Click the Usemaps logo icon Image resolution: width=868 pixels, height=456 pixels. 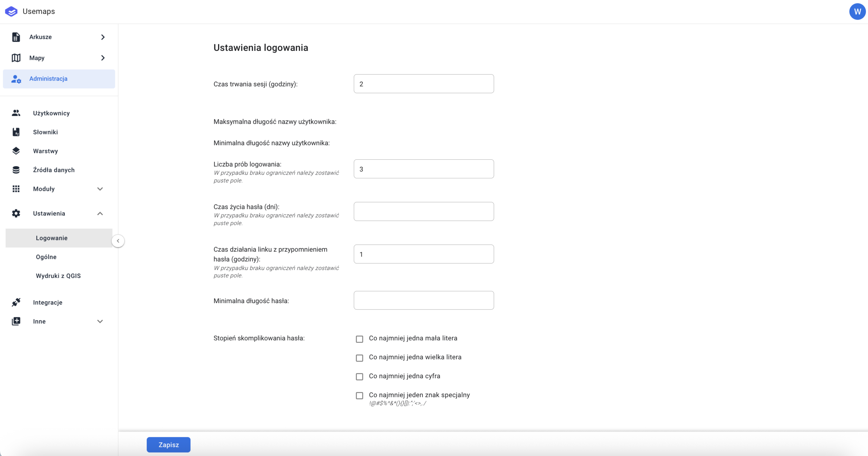point(11,12)
